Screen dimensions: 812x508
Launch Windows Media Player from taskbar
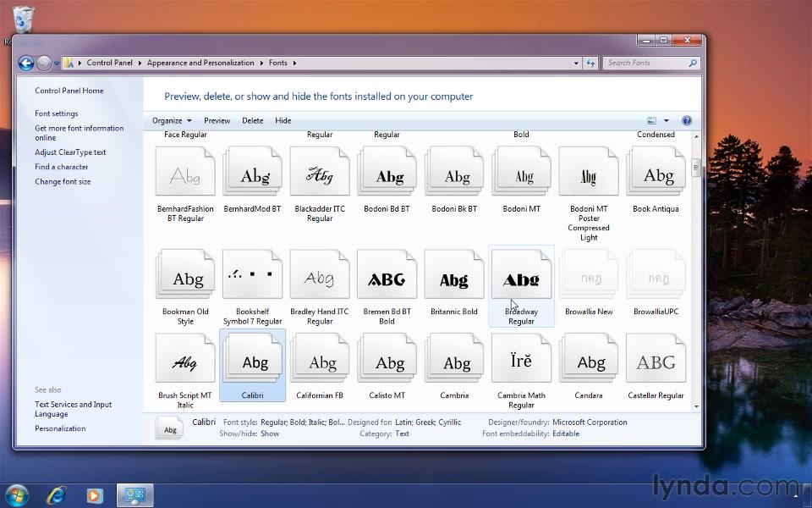tap(94, 495)
